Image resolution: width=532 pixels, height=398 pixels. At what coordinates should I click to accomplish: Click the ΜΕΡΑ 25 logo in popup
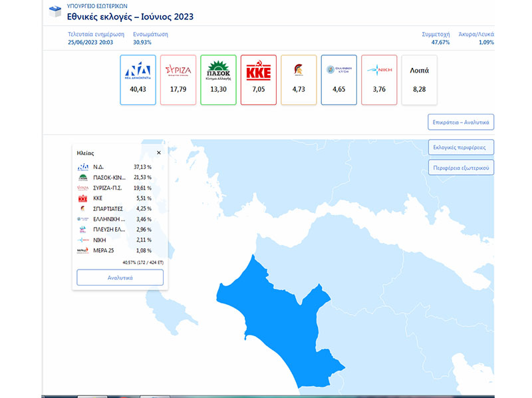tap(83, 250)
